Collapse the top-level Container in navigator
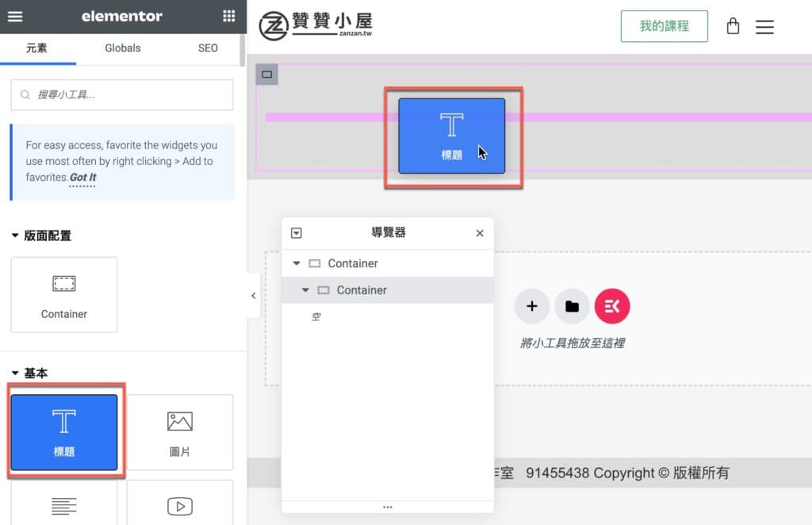 pos(297,263)
